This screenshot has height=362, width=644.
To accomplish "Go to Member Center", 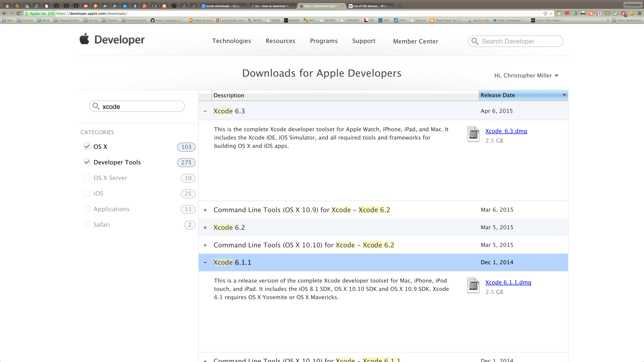I will [415, 41].
